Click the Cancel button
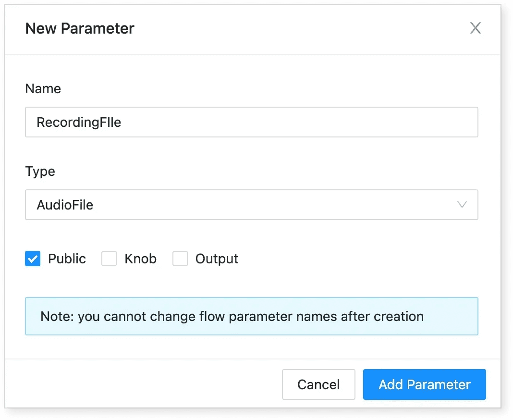Image resolution: width=513 pixels, height=420 pixels. pos(318,384)
